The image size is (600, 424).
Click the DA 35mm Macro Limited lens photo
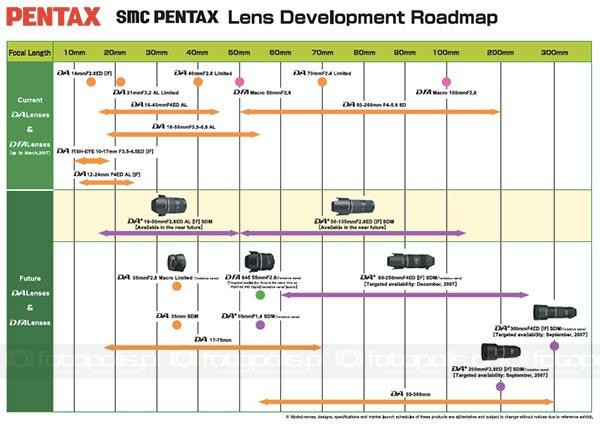coord(177,263)
